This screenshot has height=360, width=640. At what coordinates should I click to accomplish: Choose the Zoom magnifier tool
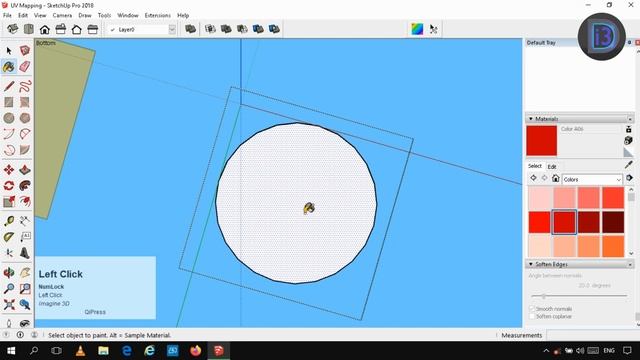coord(9,288)
